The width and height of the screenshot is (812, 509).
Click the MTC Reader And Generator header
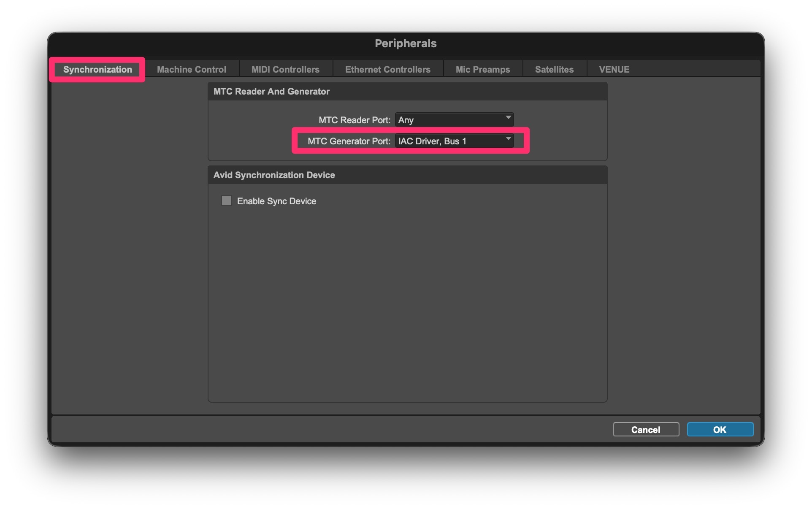pyautogui.click(x=271, y=92)
